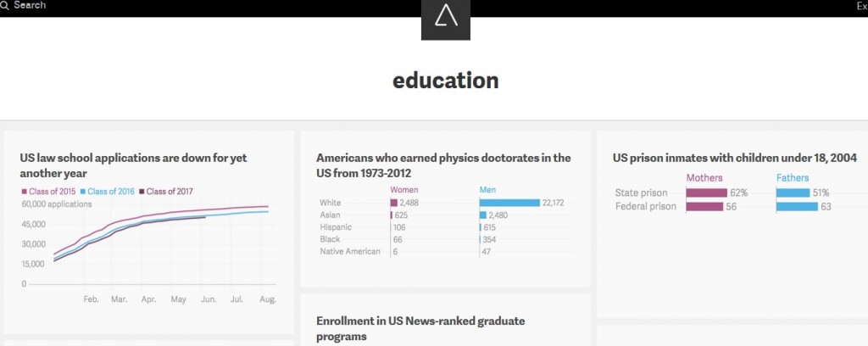Screen dimensions: 868x346
Task: Click the education page heading
Action: tap(446, 81)
